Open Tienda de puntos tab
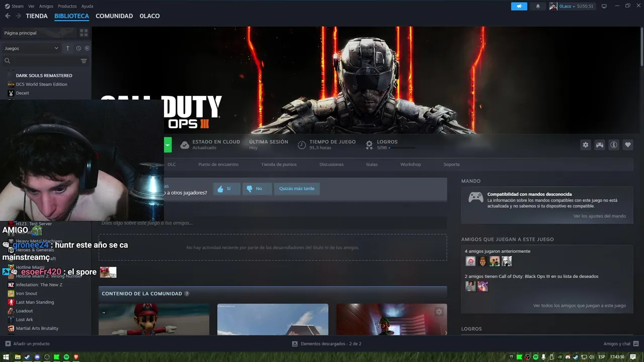The image size is (644, 362). click(x=279, y=164)
